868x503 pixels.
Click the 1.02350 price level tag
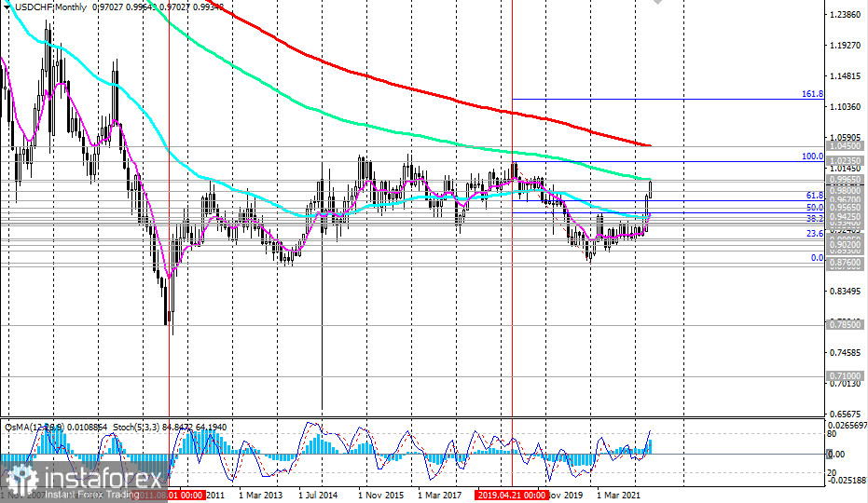pyautogui.click(x=846, y=161)
